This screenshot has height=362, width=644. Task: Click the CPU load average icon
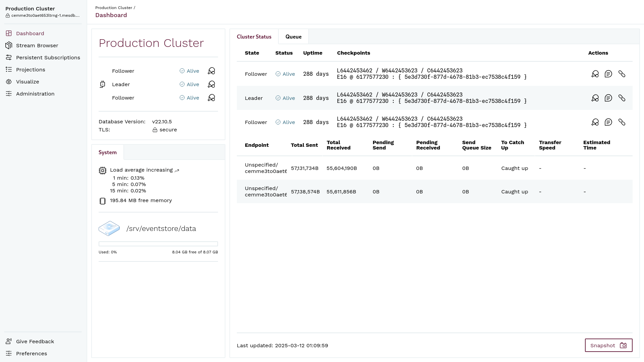pos(103,171)
